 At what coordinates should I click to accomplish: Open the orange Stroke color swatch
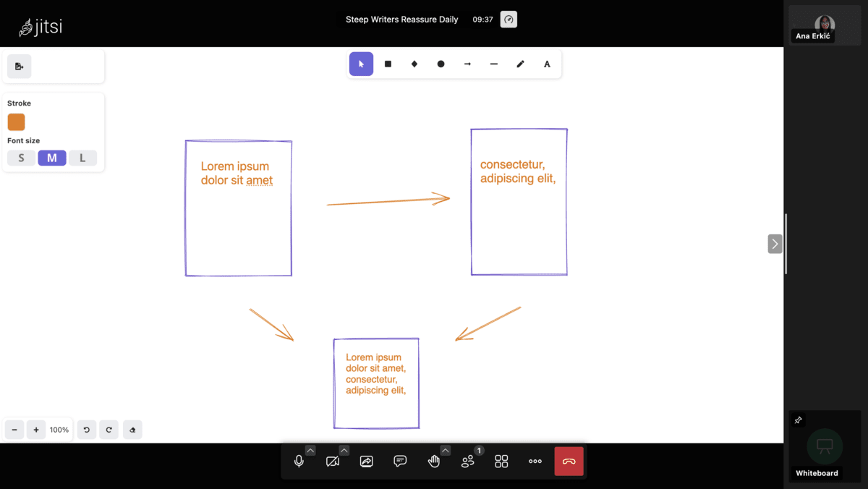[x=16, y=122]
